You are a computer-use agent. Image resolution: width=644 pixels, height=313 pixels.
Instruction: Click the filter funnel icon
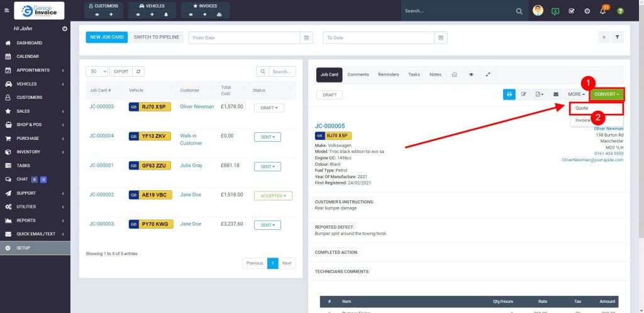tap(618, 38)
